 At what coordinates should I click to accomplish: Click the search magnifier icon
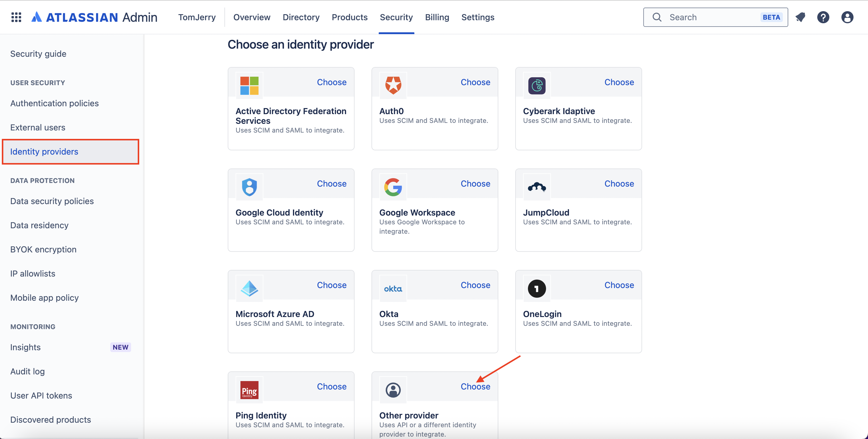point(657,17)
